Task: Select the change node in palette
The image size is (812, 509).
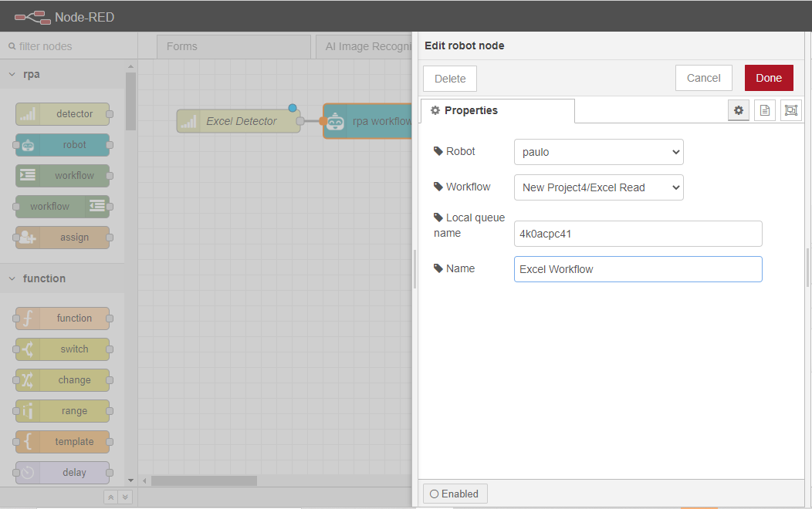Action: pyautogui.click(x=63, y=379)
